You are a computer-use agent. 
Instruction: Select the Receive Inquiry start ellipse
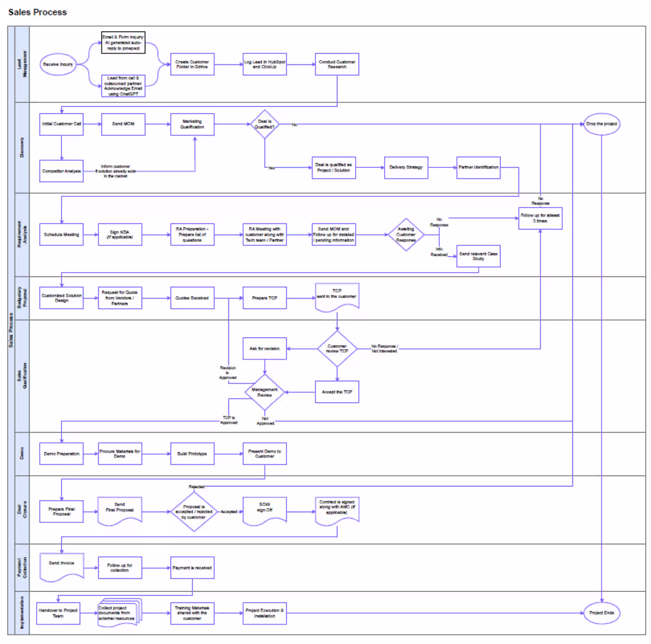click(x=58, y=64)
